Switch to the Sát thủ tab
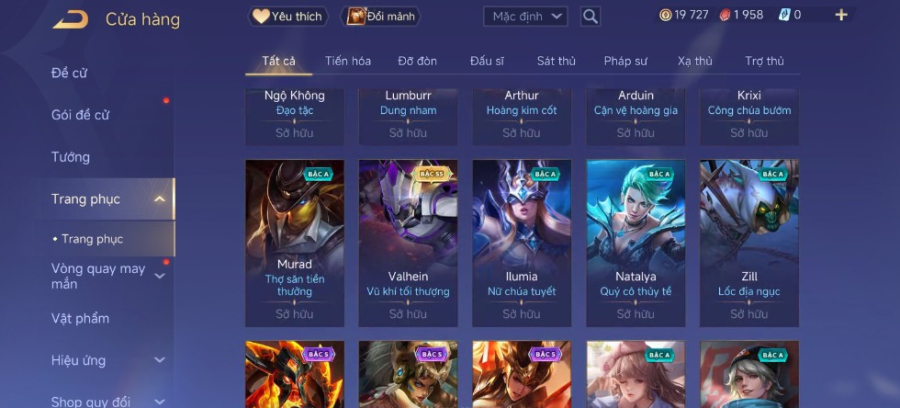This screenshot has width=900, height=408. coord(556,61)
